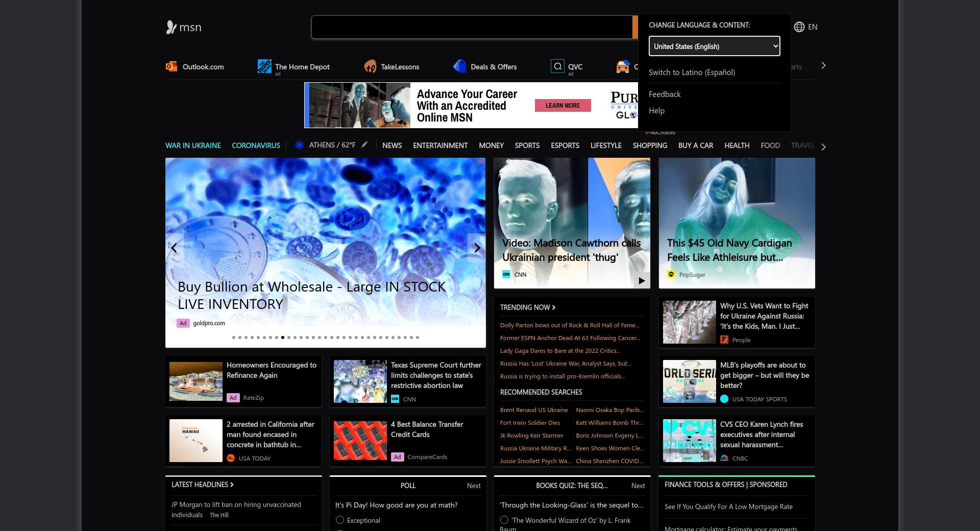Open Outlook.com shortcut icon

click(x=171, y=66)
